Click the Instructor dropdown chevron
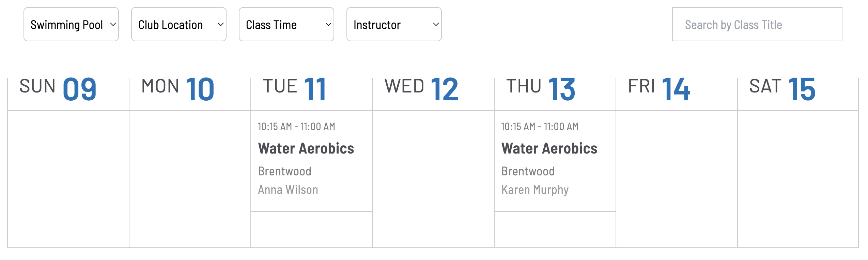 436,24
